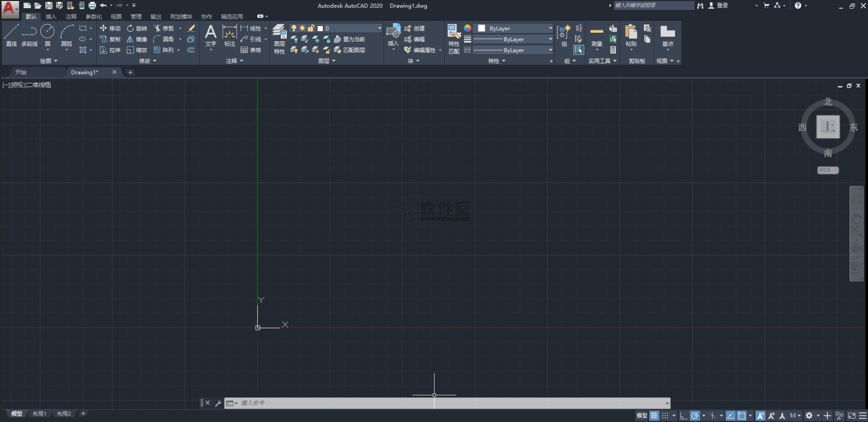Image resolution: width=868 pixels, height=422 pixels.
Task: Click 置为当前 (Make Current) layer button
Action: 349,39
